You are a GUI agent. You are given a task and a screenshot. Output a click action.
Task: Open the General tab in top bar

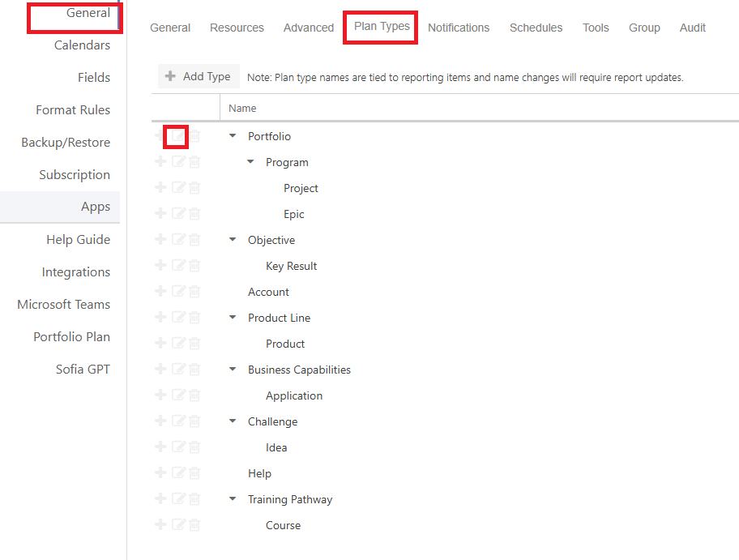pos(170,28)
